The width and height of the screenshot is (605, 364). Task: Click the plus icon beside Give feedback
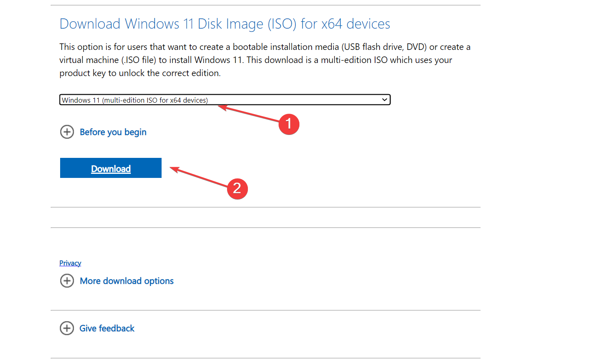[x=67, y=328]
